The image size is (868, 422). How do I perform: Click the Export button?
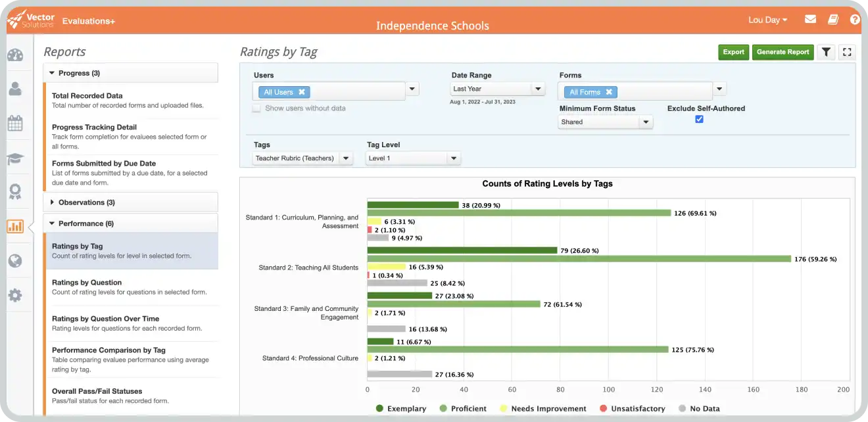tap(733, 52)
